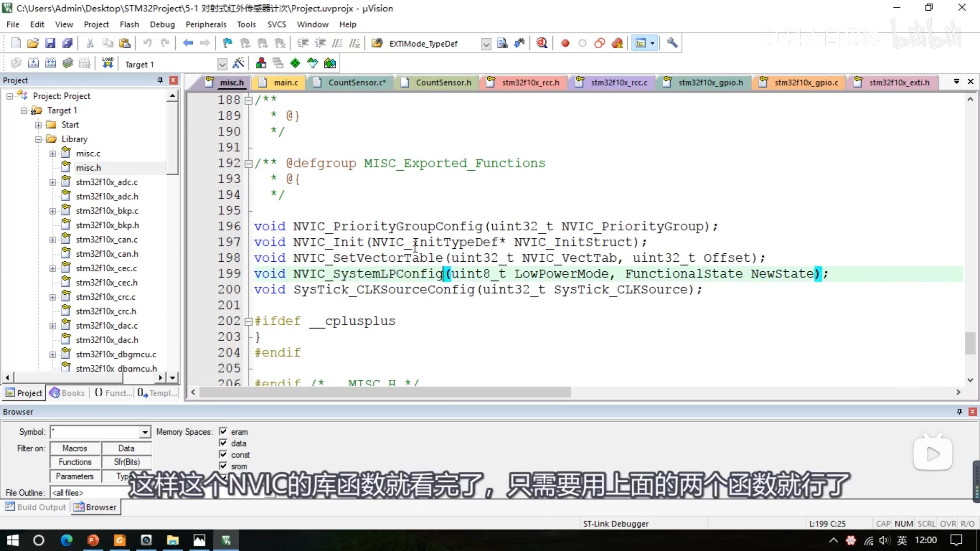Start the debug session icon
Screen dimensions: 980x551
[x=542, y=43]
